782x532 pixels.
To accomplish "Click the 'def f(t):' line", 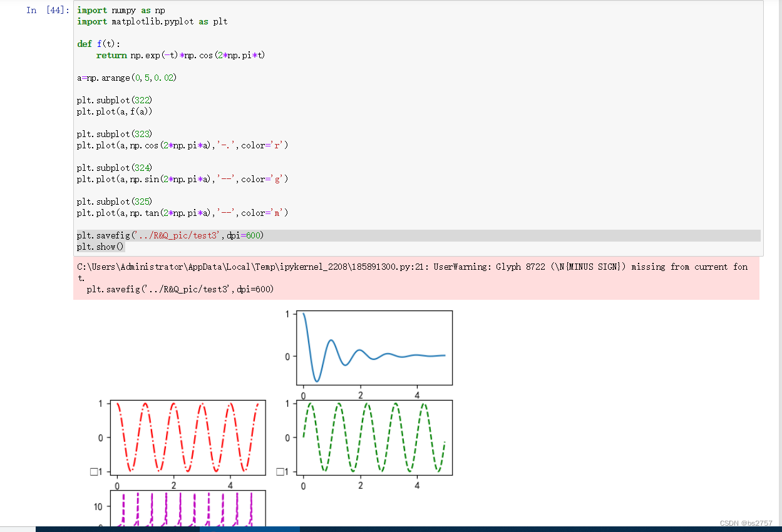I will coord(98,44).
